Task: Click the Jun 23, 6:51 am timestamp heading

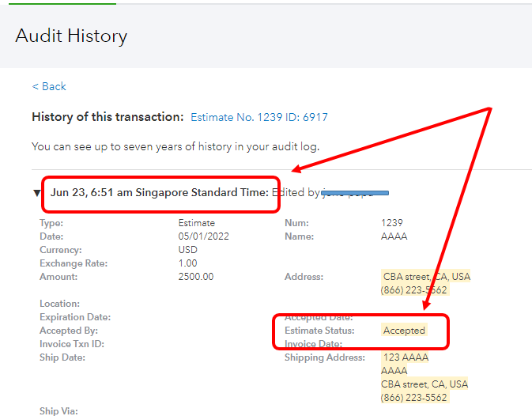Action: point(159,192)
